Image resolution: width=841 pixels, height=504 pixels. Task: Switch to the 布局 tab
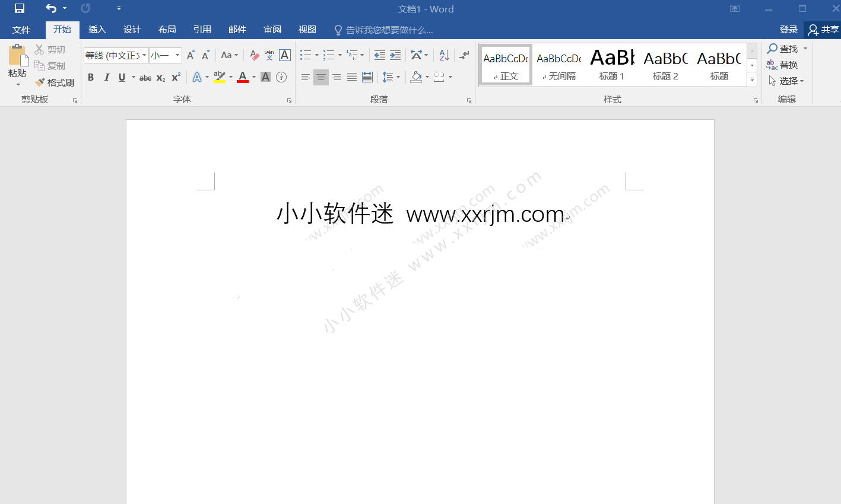click(167, 30)
